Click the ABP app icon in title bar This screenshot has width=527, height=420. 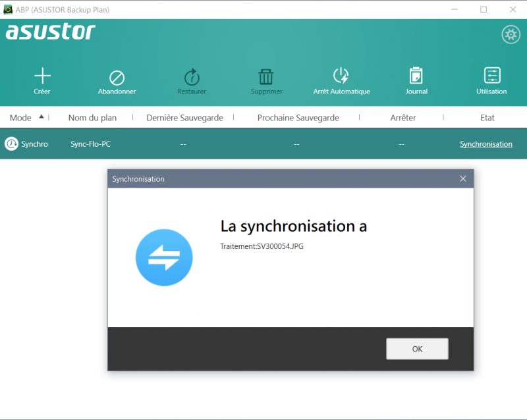[x=8, y=9]
